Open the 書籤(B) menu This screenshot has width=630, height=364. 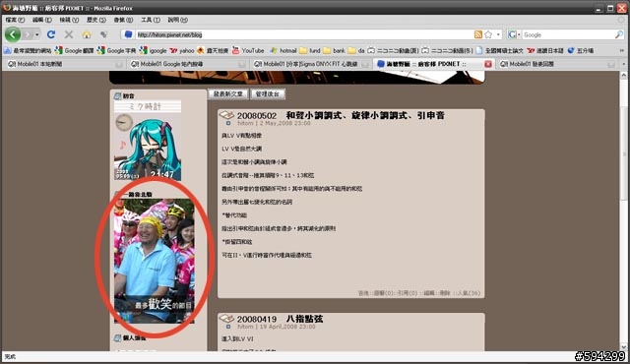point(123,20)
